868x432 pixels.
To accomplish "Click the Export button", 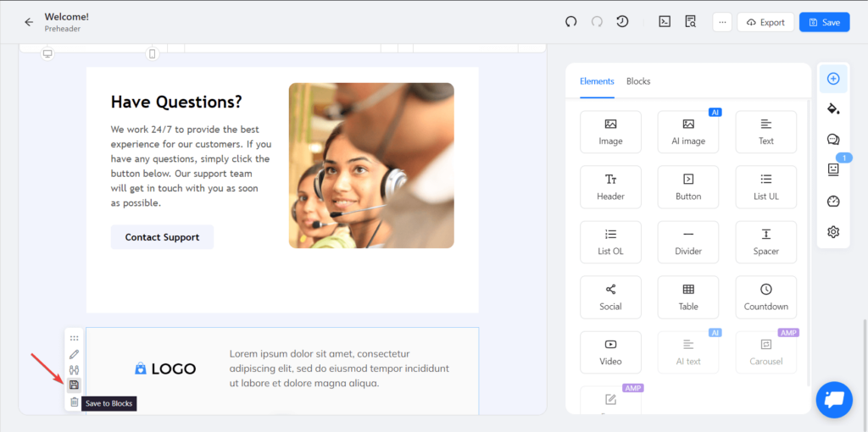I will pyautogui.click(x=765, y=22).
